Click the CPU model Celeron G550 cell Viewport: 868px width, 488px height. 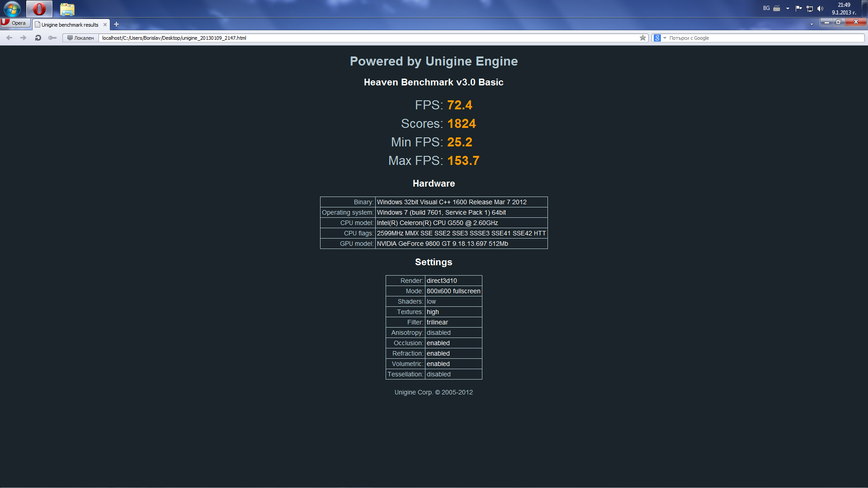(461, 223)
